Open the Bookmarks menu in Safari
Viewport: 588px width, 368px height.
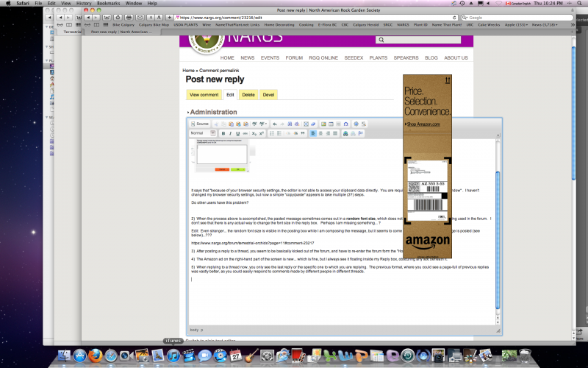[108, 3]
